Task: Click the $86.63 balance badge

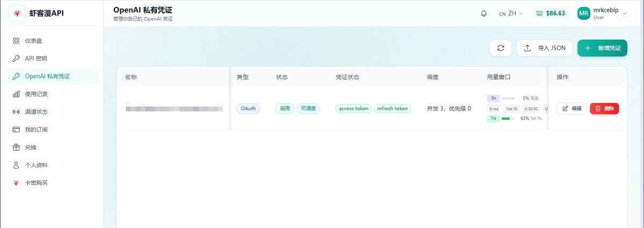Action: [x=551, y=13]
